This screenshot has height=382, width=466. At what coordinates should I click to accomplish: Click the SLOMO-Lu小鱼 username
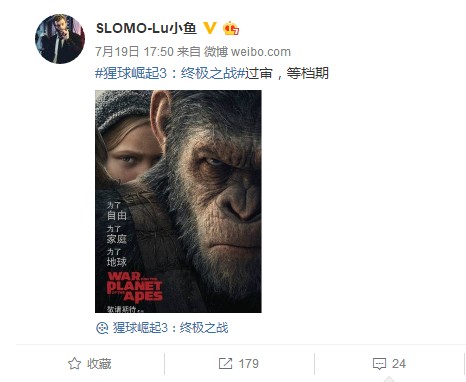point(146,28)
